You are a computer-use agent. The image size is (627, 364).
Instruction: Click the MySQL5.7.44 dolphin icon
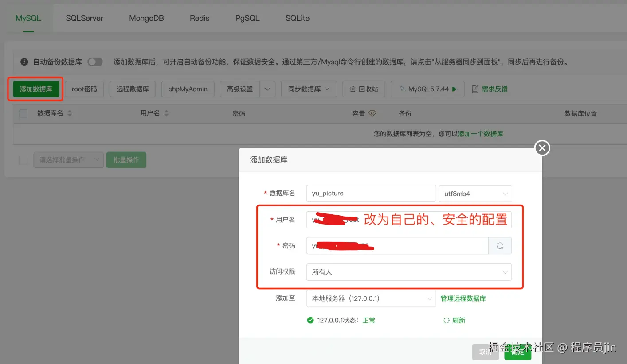[x=402, y=89]
